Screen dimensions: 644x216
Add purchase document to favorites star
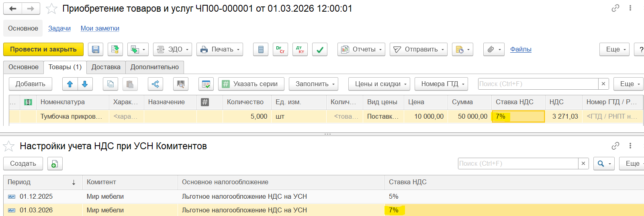(x=52, y=9)
